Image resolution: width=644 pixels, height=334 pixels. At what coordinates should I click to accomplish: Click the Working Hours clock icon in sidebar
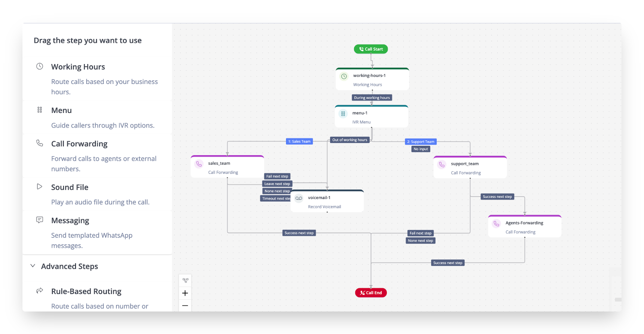40,66
